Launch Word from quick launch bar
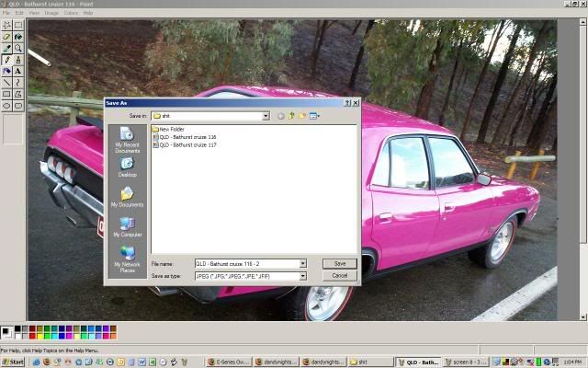 pyautogui.click(x=142, y=362)
